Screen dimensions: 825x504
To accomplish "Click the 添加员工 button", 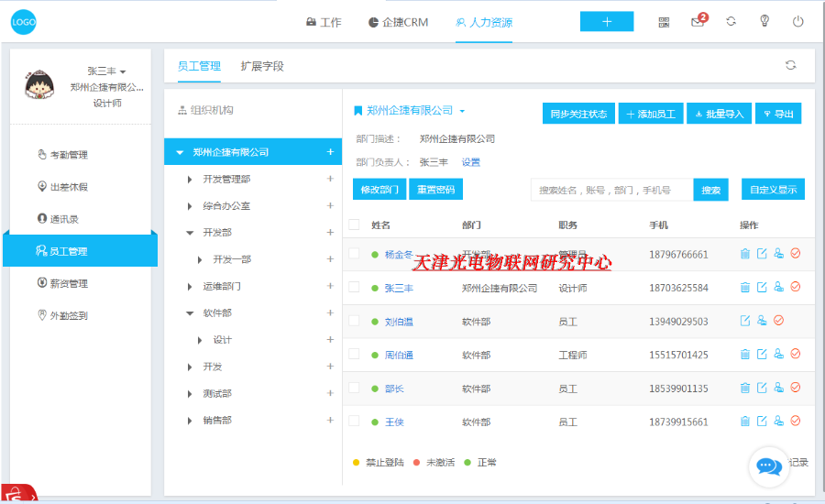I will pos(651,114).
